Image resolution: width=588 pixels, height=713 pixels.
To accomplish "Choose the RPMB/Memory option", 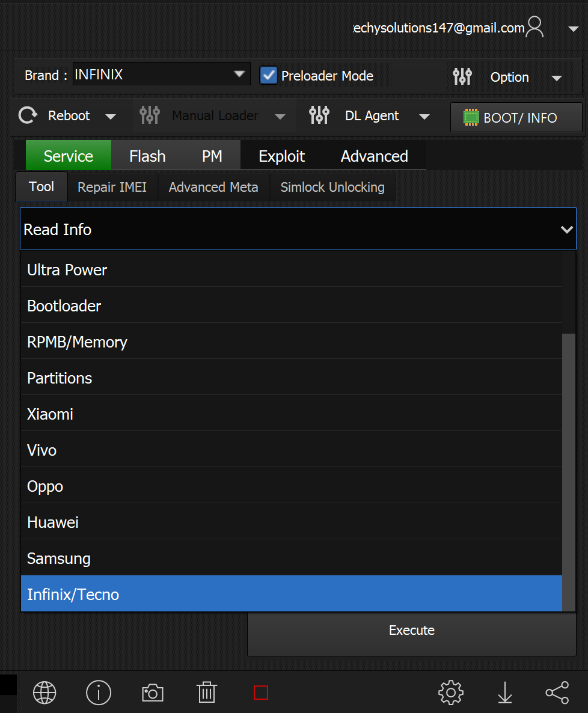I will pyautogui.click(x=292, y=341).
